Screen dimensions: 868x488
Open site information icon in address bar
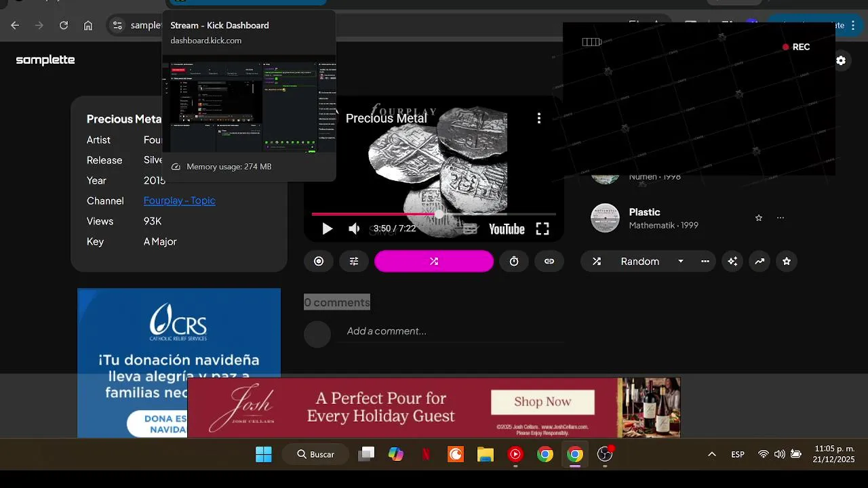click(117, 25)
